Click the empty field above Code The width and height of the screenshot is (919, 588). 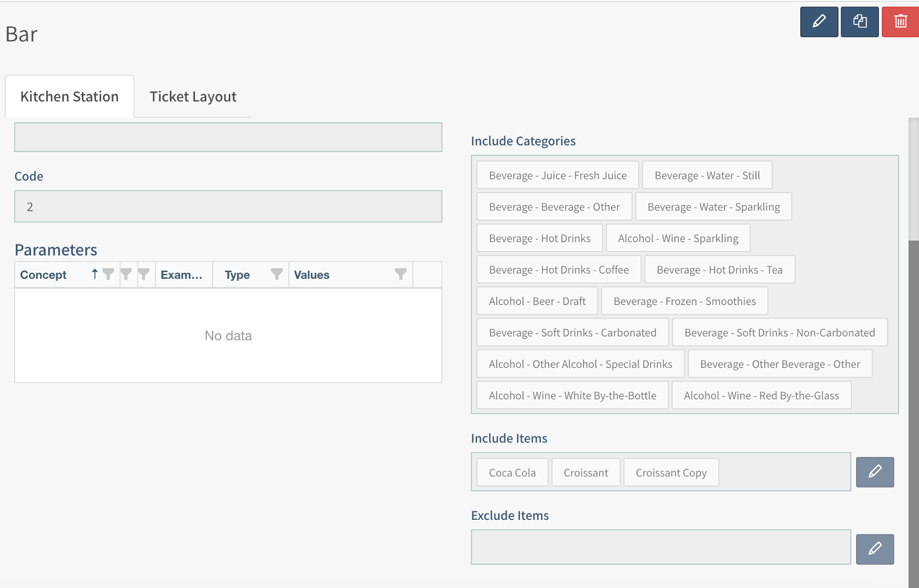(x=228, y=137)
